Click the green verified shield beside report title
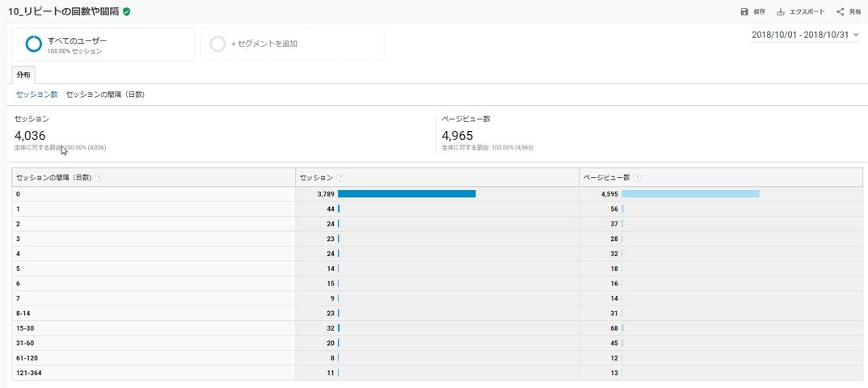868x388 pixels. (127, 12)
